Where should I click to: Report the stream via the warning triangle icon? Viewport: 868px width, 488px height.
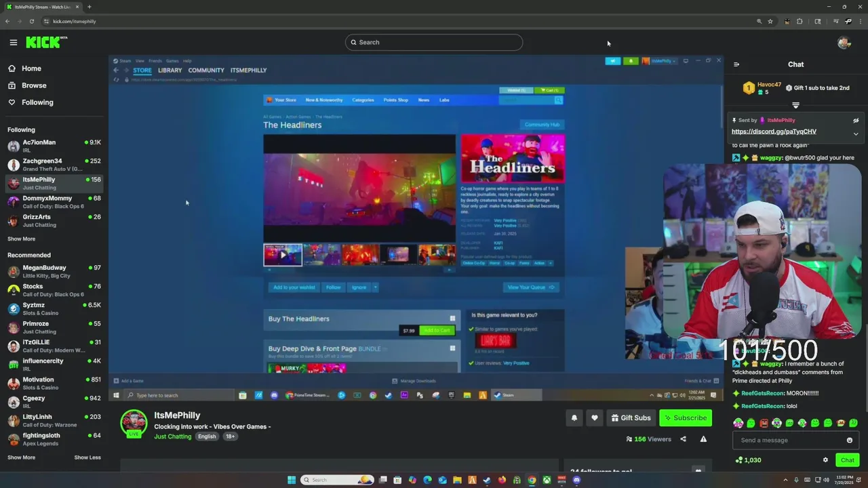(703, 439)
